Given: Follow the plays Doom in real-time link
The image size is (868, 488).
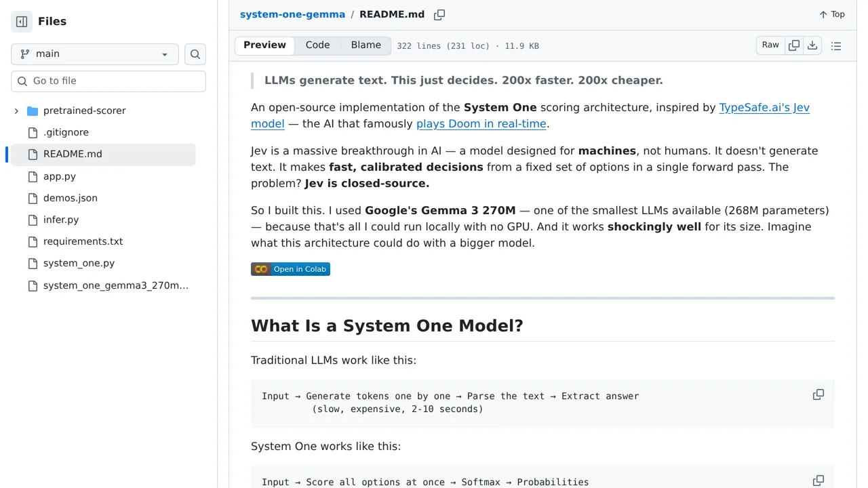Looking at the screenshot, I should [481, 123].
